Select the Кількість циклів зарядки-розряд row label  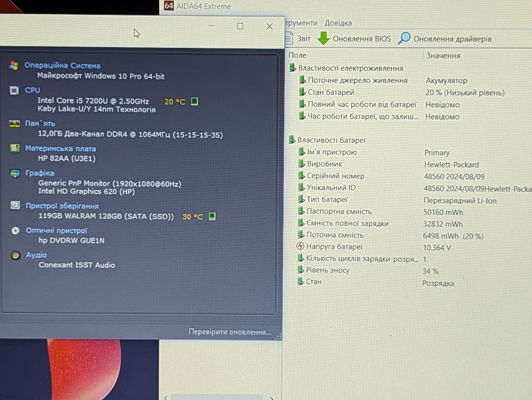(x=362, y=258)
